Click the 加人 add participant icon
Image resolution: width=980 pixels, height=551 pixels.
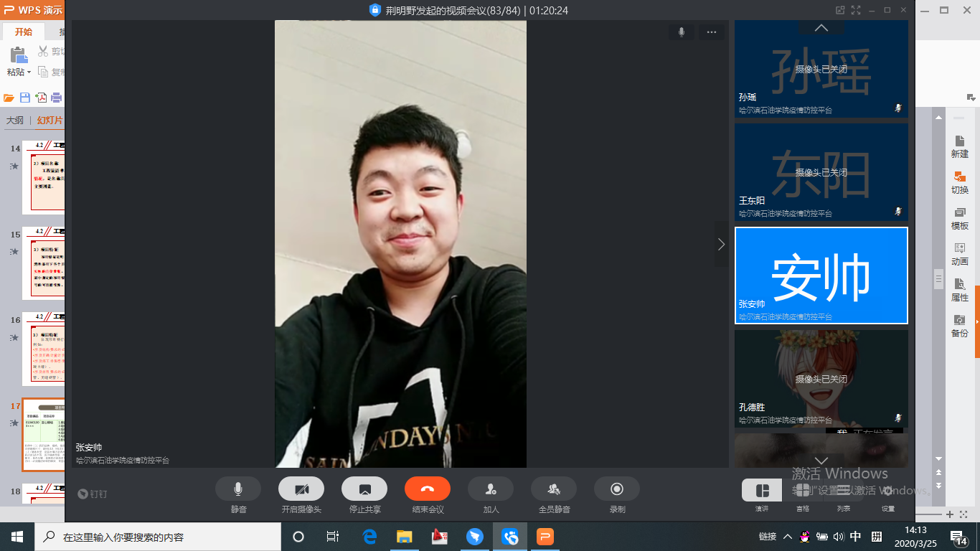(x=490, y=489)
